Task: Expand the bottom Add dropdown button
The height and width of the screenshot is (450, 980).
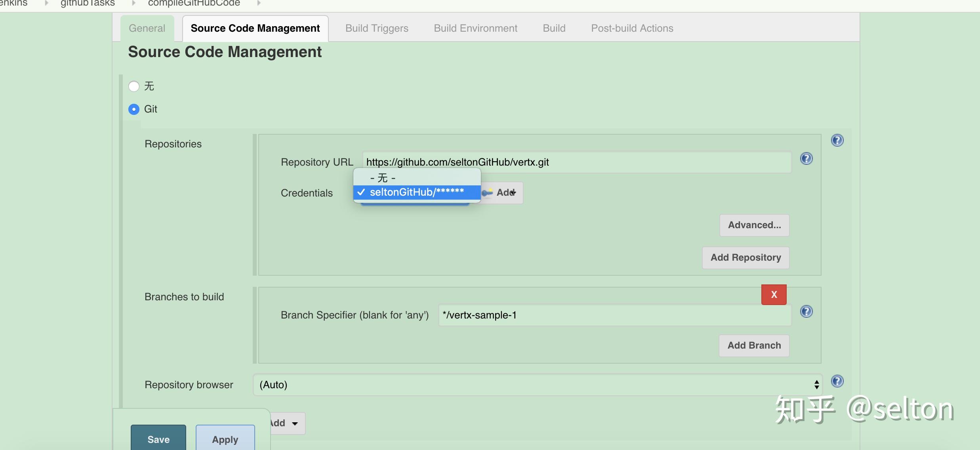Action: click(287, 423)
